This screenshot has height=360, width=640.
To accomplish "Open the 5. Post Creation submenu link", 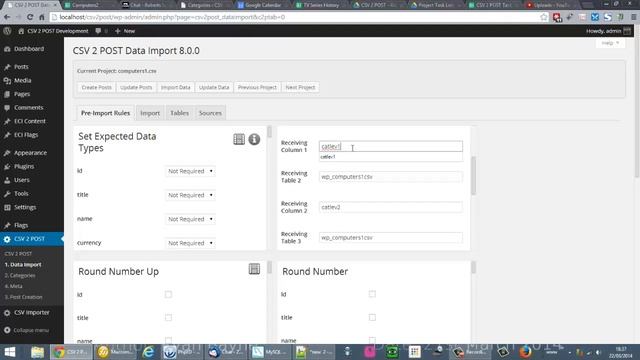I will point(23,297).
